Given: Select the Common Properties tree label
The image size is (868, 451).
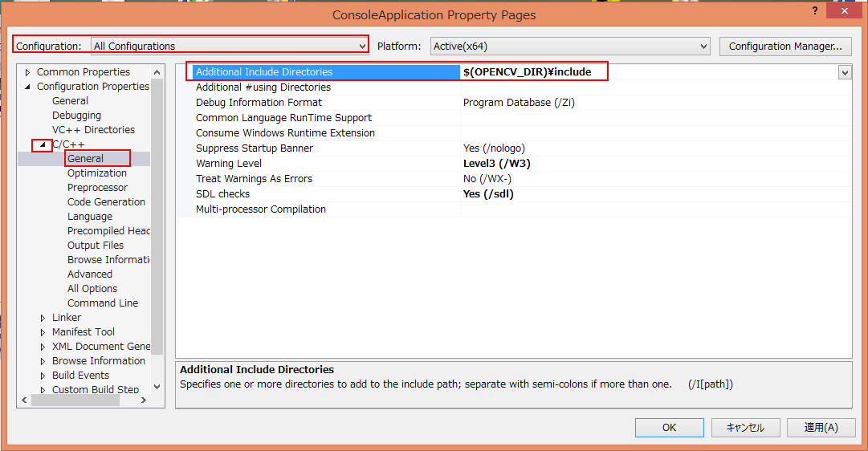Looking at the screenshot, I should coord(83,72).
